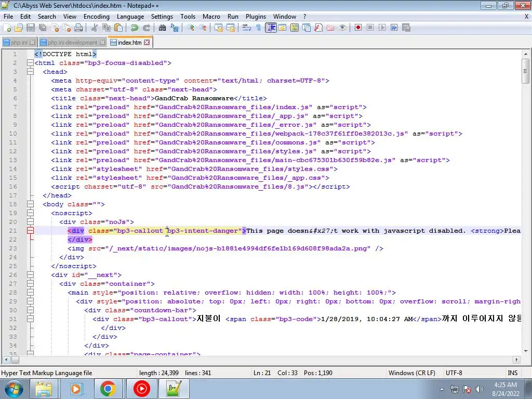Create a new document with the New icon
The height and width of the screenshot is (399, 532).
click(7, 28)
